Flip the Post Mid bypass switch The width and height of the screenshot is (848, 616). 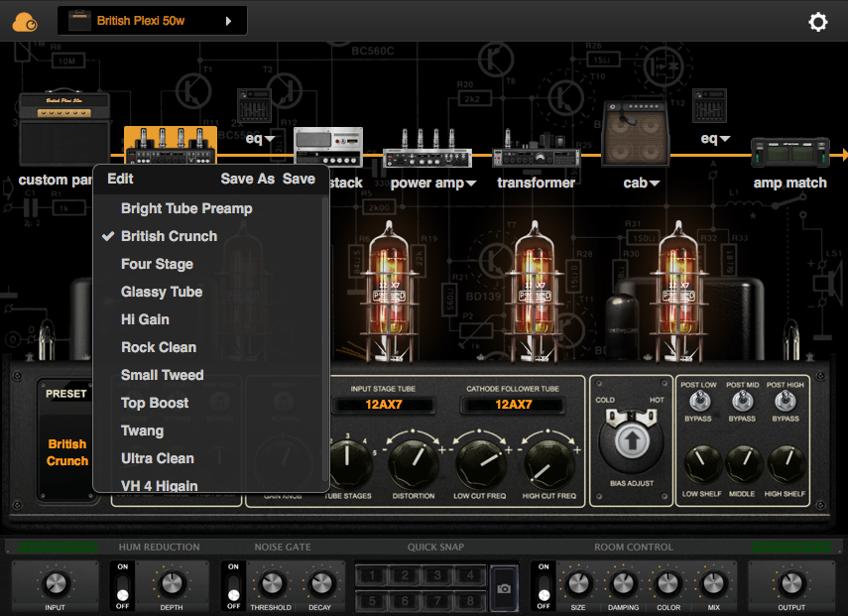click(x=742, y=402)
